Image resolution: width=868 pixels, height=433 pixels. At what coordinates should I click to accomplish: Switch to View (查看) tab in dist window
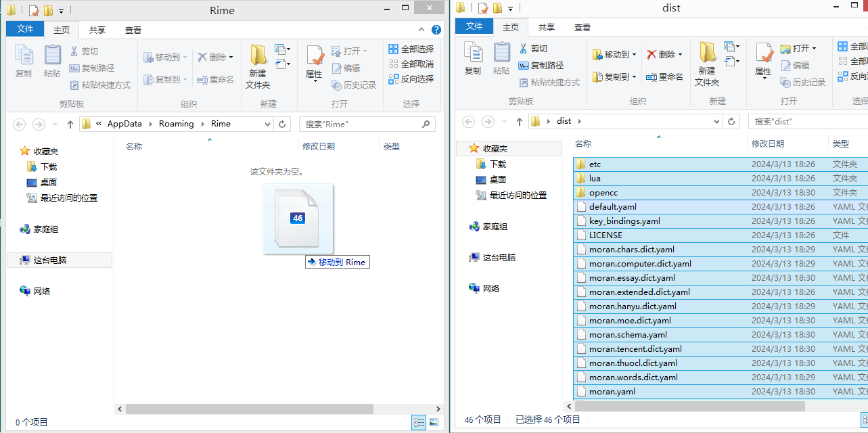pyautogui.click(x=583, y=27)
